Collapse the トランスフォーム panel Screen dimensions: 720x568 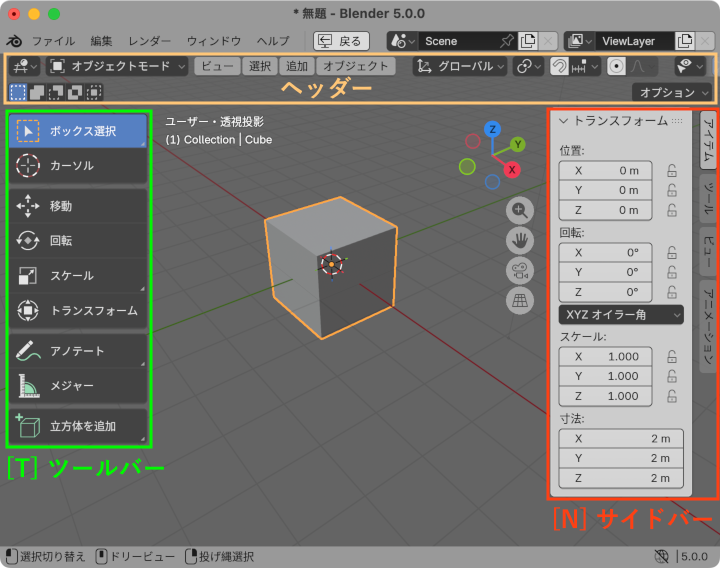click(564, 121)
